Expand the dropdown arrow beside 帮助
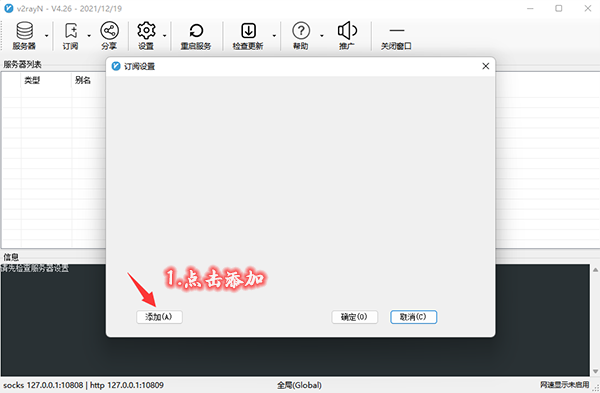 (322, 36)
